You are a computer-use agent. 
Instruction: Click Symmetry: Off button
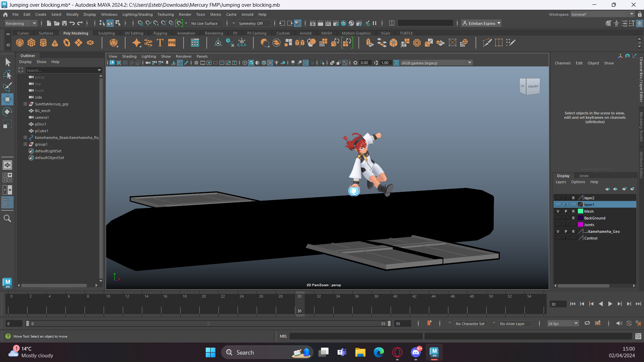coord(253,23)
